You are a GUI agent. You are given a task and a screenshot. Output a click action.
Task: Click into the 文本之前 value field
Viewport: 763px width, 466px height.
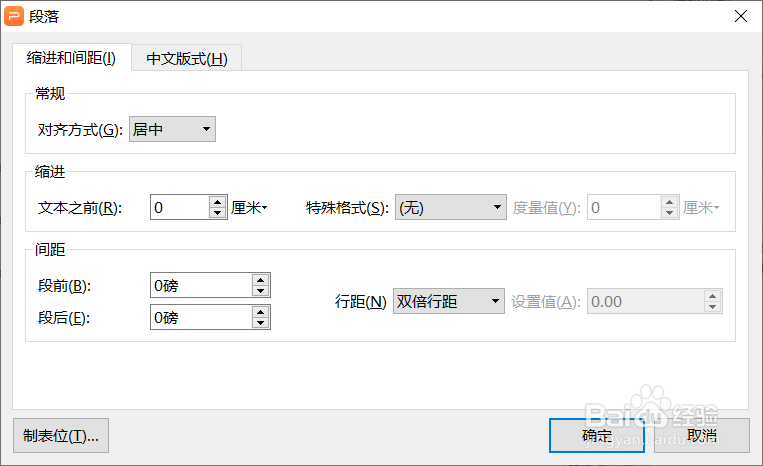click(180, 207)
